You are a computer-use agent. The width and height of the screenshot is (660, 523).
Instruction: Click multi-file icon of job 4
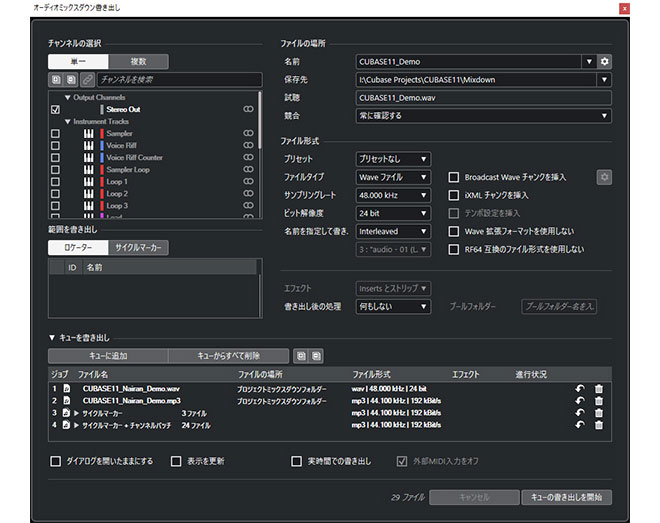click(67, 425)
